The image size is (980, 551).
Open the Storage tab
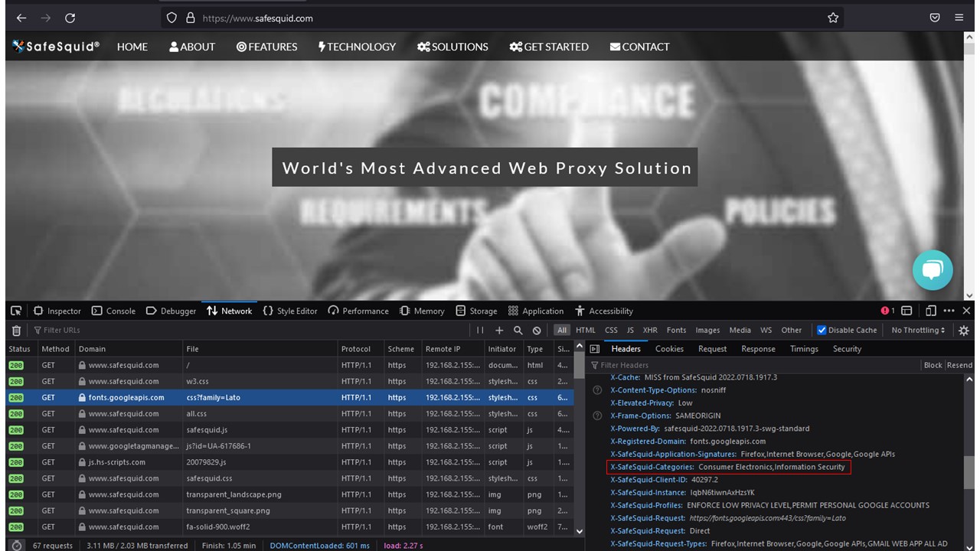(x=476, y=311)
